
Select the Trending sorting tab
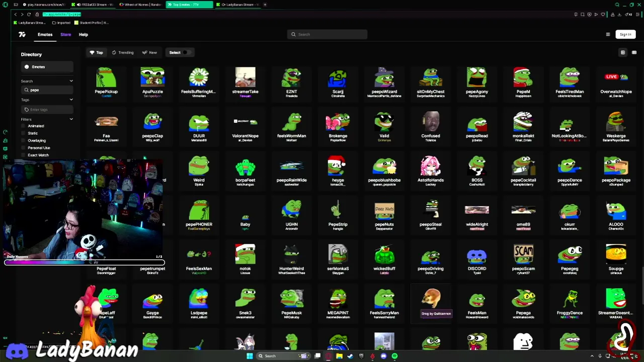pyautogui.click(x=123, y=52)
